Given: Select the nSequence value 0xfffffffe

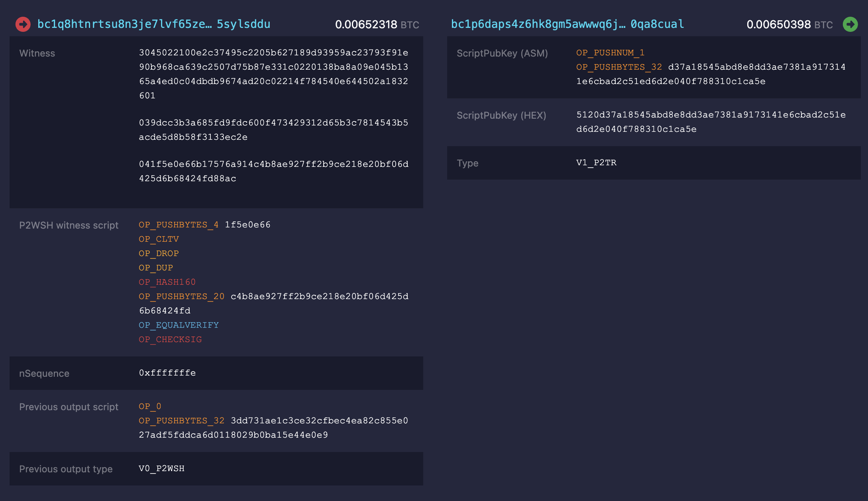Looking at the screenshot, I should [x=167, y=373].
